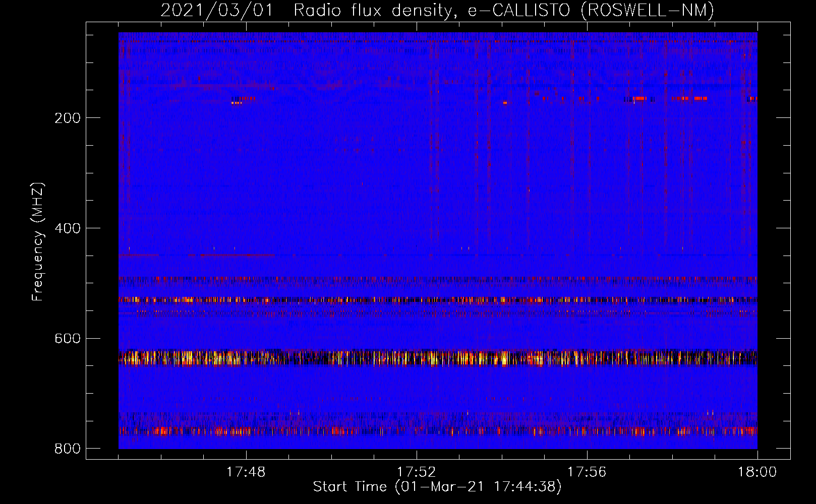Click the orange interference band near 530 MHz

click(438, 300)
